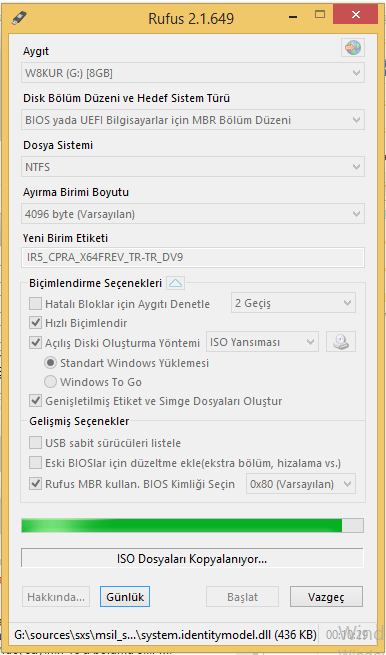Click the Vazgeç cancel button
Viewport: 386px width, 655px height.
point(326,597)
